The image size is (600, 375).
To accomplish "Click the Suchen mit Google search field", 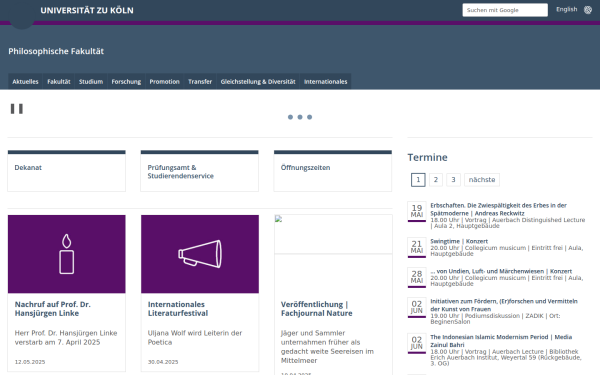I will tap(505, 10).
